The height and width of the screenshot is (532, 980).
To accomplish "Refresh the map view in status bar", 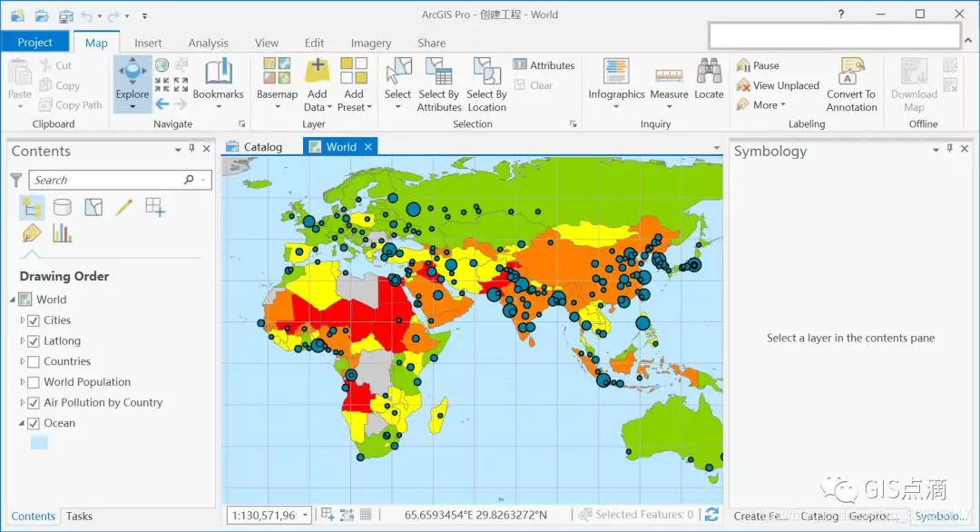I will pyautogui.click(x=711, y=515).
